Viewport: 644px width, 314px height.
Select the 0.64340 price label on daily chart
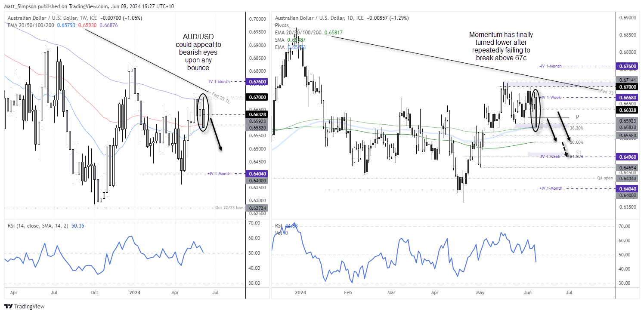[627, 178]
